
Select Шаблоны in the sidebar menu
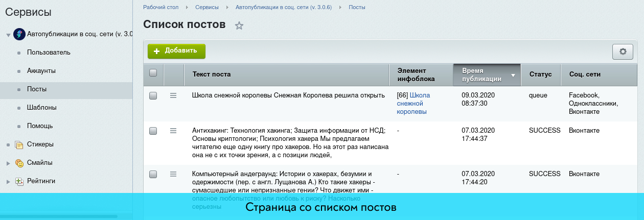(x=41, y=108)
